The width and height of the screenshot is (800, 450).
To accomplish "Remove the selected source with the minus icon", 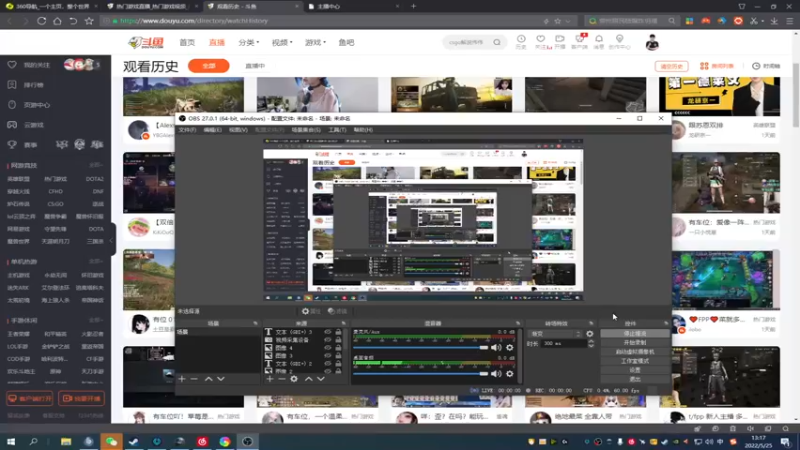I will point(282,379).
